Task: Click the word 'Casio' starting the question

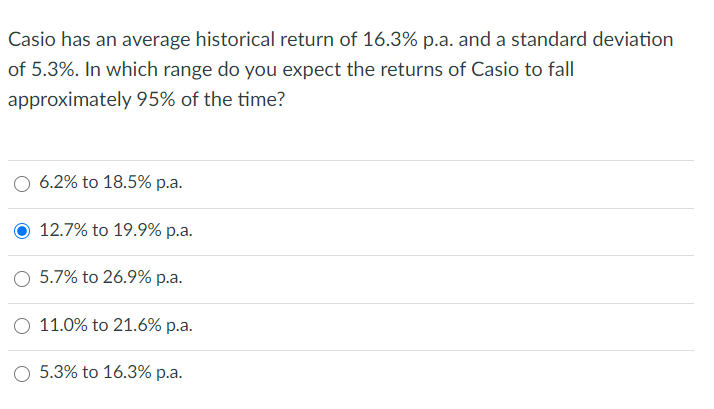Action: [30, 40]
